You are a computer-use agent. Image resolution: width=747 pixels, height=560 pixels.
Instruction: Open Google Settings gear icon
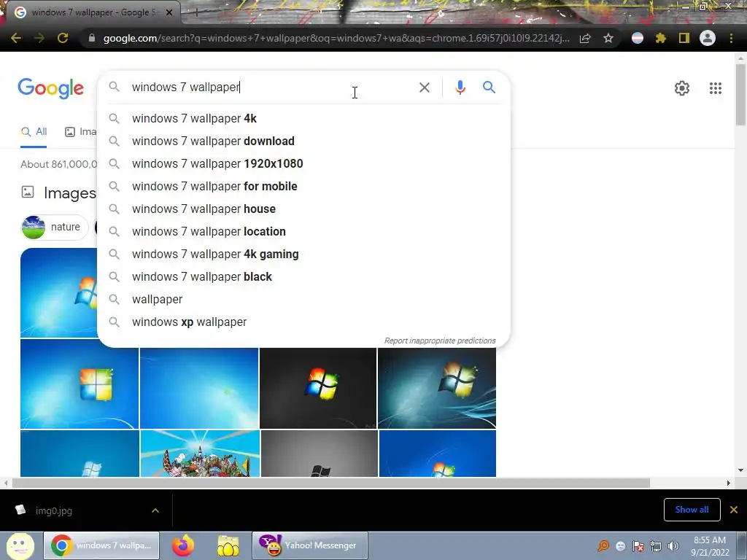[682, 88]
